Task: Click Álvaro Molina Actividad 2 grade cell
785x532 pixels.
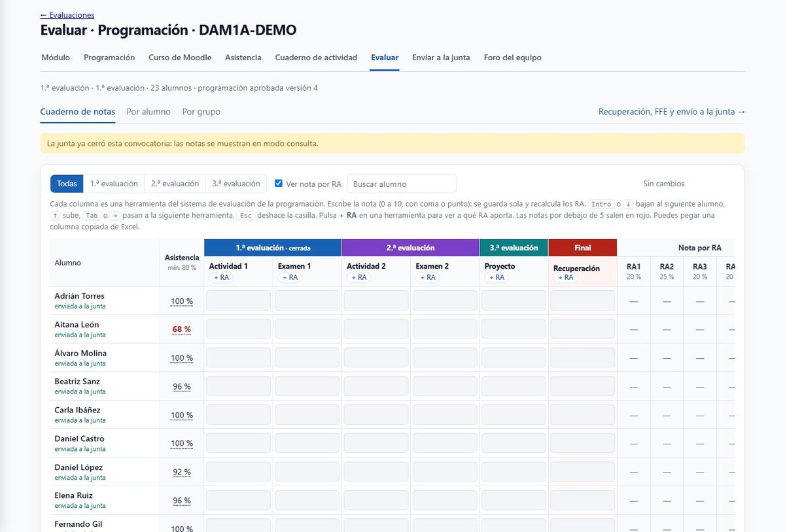Action: tap(376, 357)
